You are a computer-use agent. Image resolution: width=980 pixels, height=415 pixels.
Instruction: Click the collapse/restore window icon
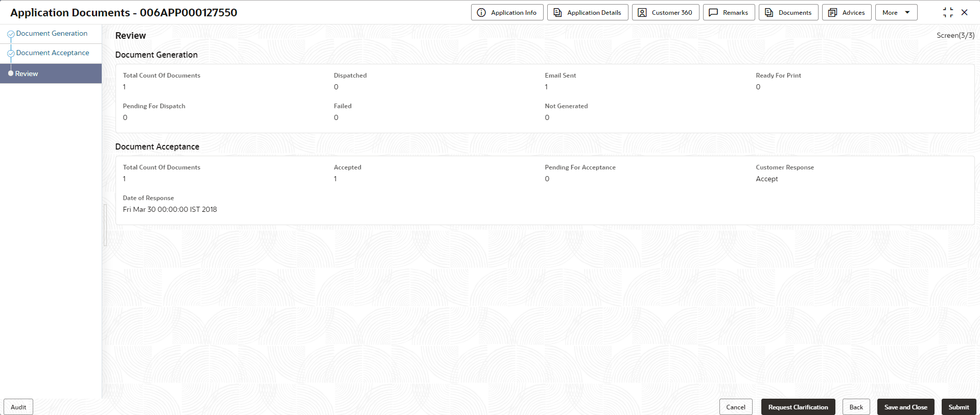(x=948, y=12)
